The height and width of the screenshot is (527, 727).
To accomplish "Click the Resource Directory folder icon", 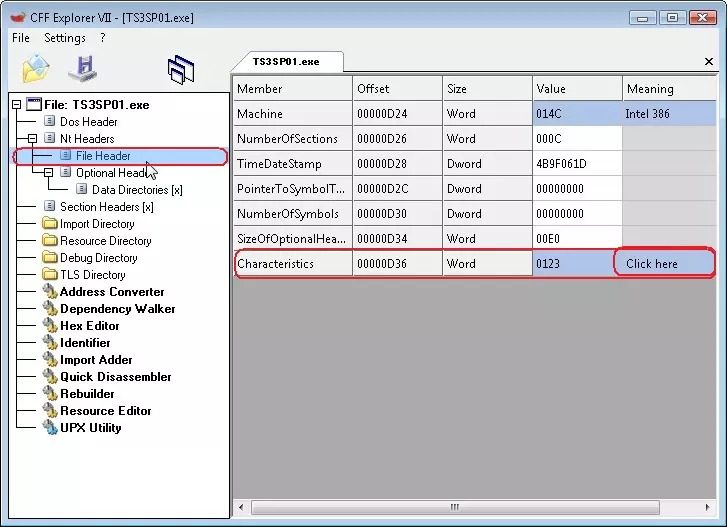I will 49,241.
